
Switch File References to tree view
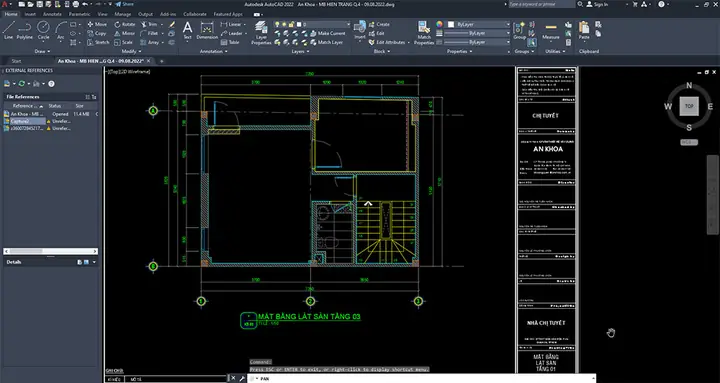(x=94, y=97)
